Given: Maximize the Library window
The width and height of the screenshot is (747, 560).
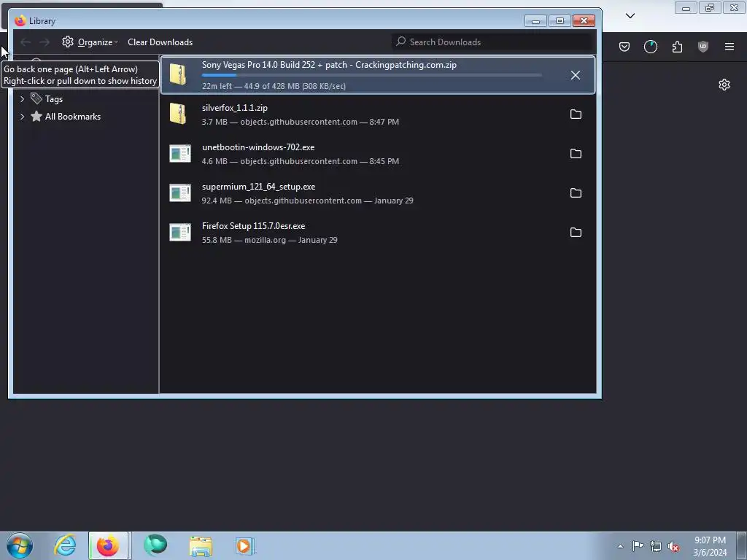Looking at the screenshot, I should click(x=560, y=21).
